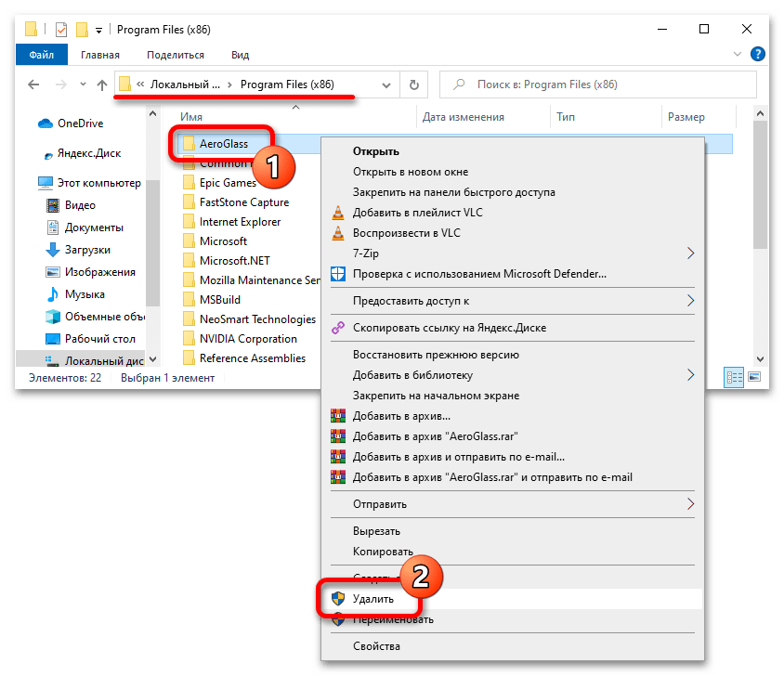This screenshot has height=676, width=784.
Task: Open Explorer help question mark icon
Action: point(757,54)
